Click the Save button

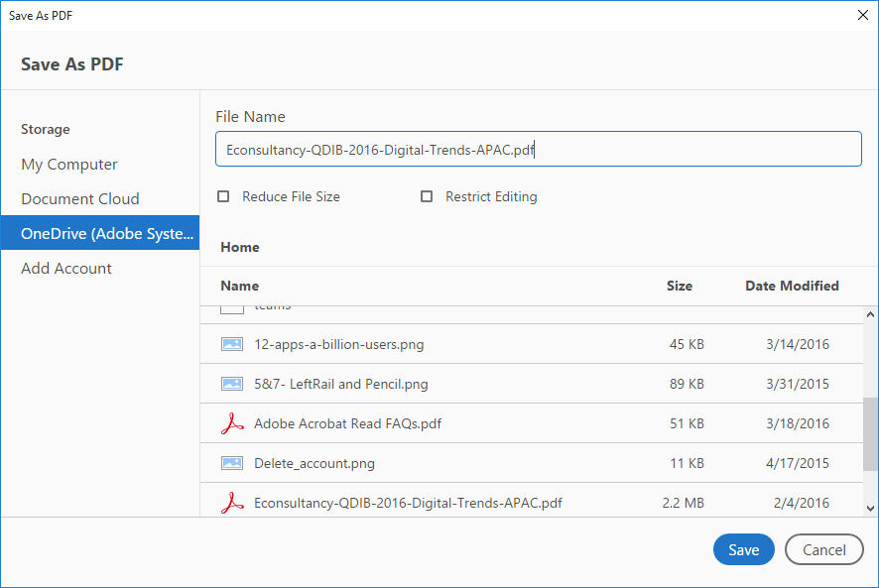[x=743, y=549]
